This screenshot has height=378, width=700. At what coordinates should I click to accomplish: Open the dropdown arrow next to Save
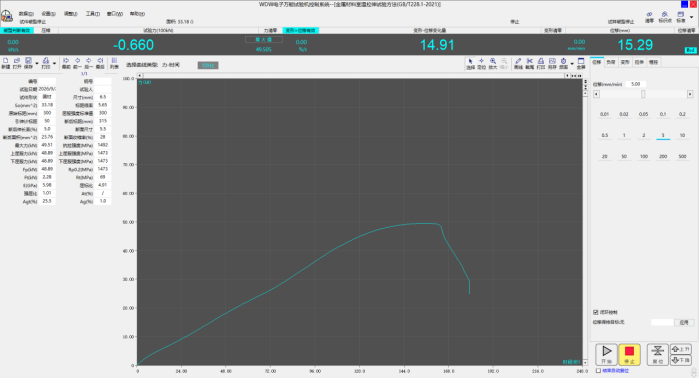pyautogui.click(x=37, y=63)
